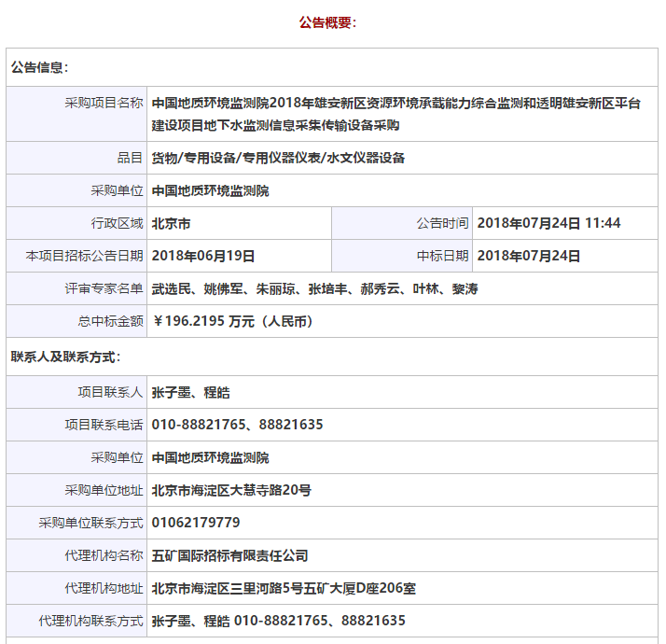Click the "中标日期" label cell
666x644 pixels.
pyautogui.click(x=442, y=256)
